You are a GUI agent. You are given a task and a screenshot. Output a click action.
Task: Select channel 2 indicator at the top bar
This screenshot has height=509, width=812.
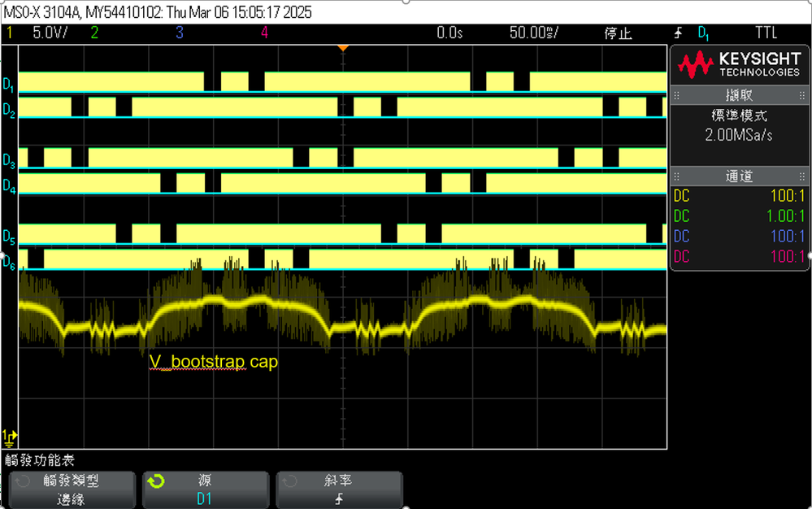[x=94, y=33]
